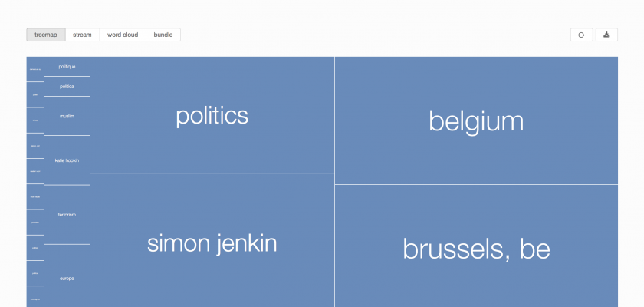Open the stream view tab
The width and height of the screenshot is (644, 307).
coord(82,35)
